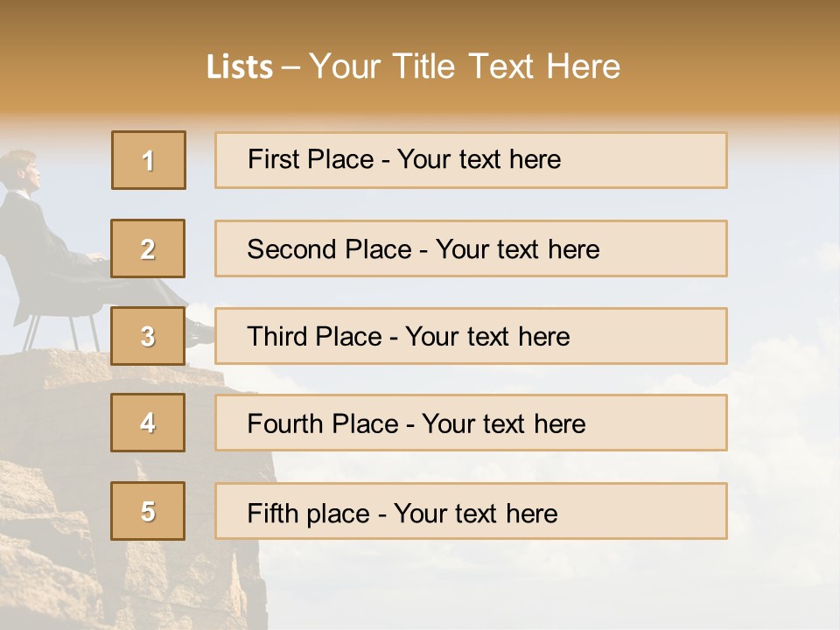Click the First Place text bar
This screenshot has height=630, width=840.
(471, 160)
